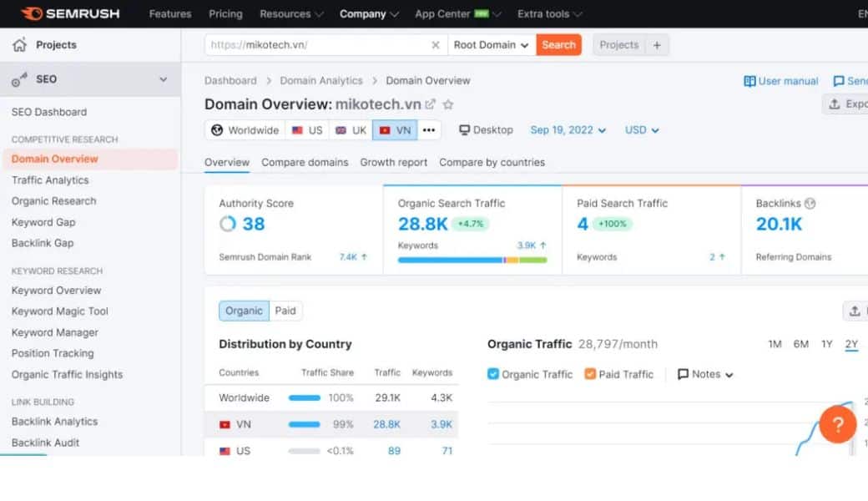Screen dimensions: 868x501
Task: Switch to Organic toggle
Action: click(x=244, y=311)
